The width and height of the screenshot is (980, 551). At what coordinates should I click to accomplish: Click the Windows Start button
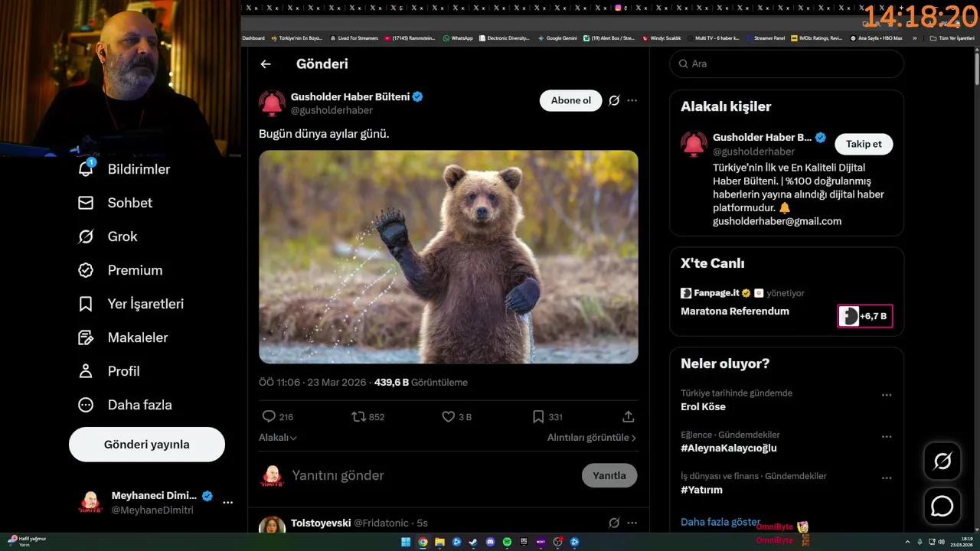click(406, 542)
